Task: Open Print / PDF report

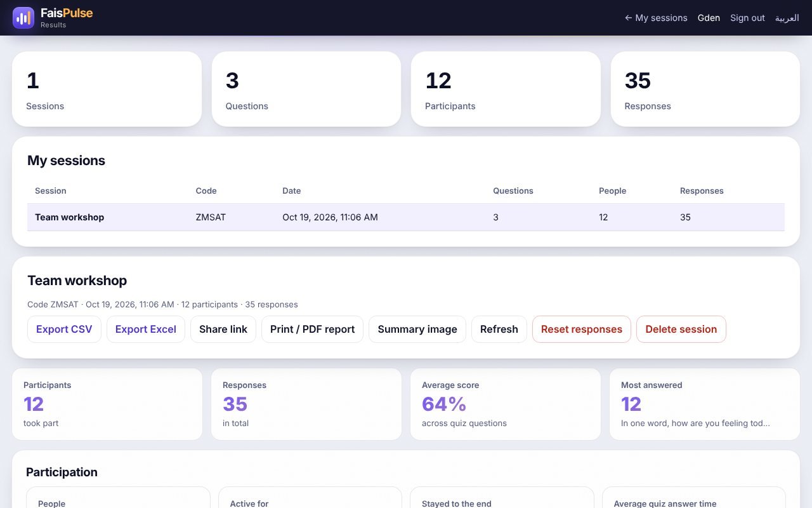Action: [x=312, y=329]
